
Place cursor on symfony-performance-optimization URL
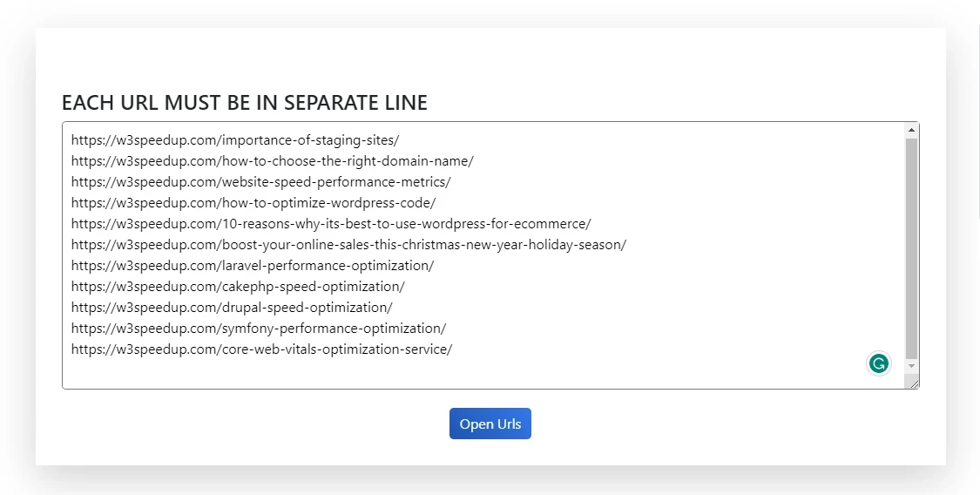(258, 329)
